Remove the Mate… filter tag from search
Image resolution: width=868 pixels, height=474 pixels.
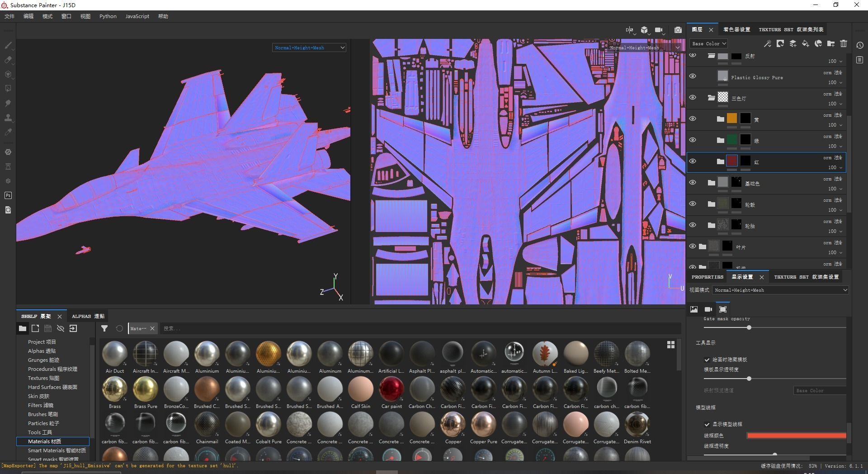(152, 328)
